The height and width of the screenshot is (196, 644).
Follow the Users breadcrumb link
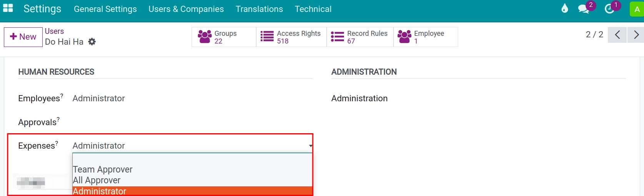[x=54, y=31]
